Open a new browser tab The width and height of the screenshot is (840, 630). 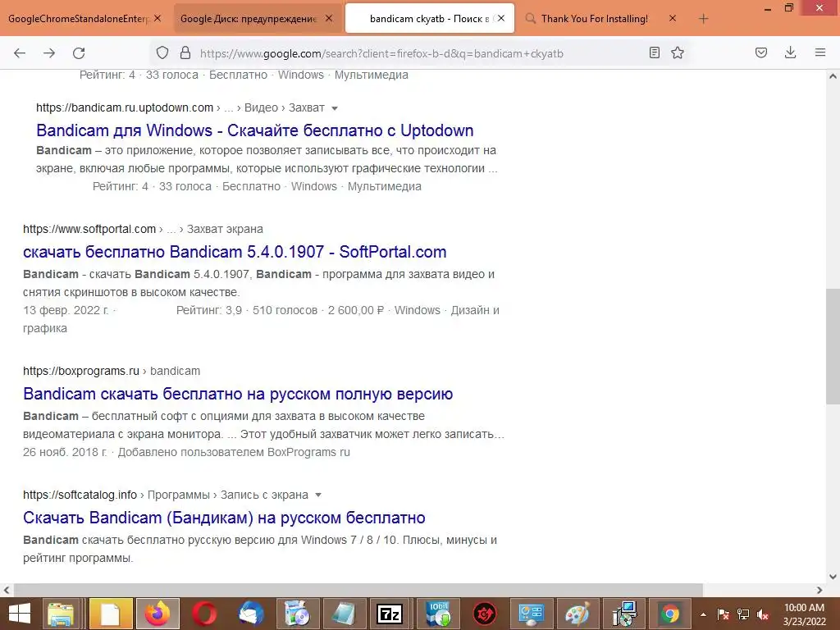pyautogui.click(x=703, y=19)
